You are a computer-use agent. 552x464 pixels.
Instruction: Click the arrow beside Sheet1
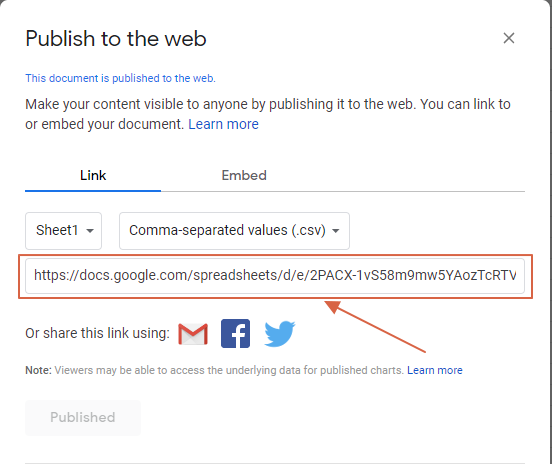coord(90,231)
